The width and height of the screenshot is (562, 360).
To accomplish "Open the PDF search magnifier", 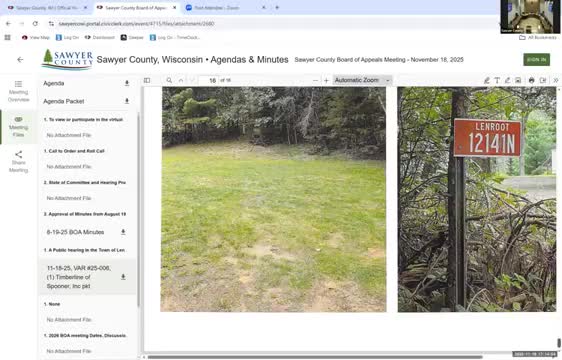I will point(169,80).
